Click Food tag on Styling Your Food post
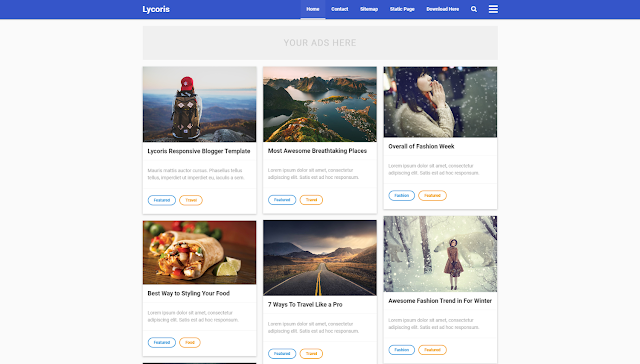This screenshot has height=364, width=640. (x=190, y=342)
